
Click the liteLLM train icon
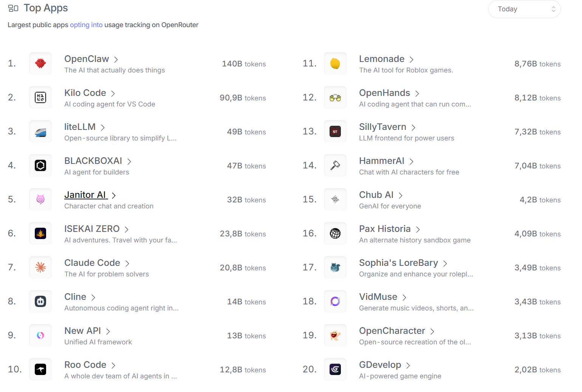point(40,131)
